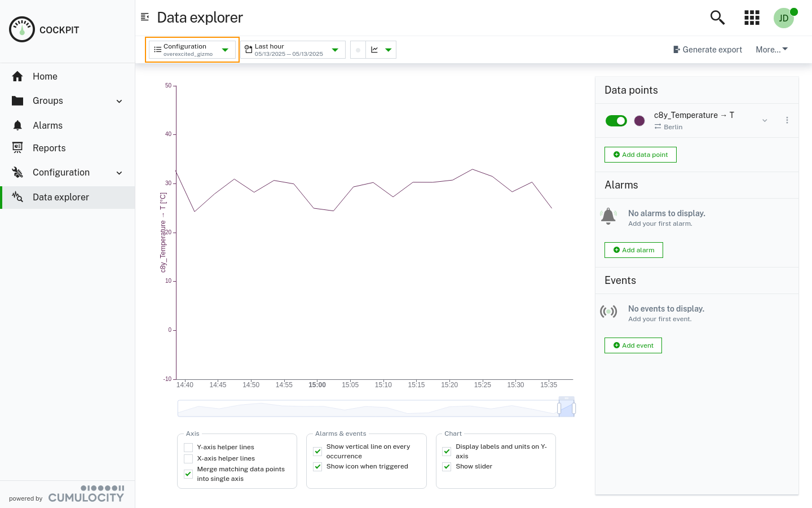The width and height of the screenshot is (812, 508).
Task: Open the More... dropdown
Action: (772, 50)
